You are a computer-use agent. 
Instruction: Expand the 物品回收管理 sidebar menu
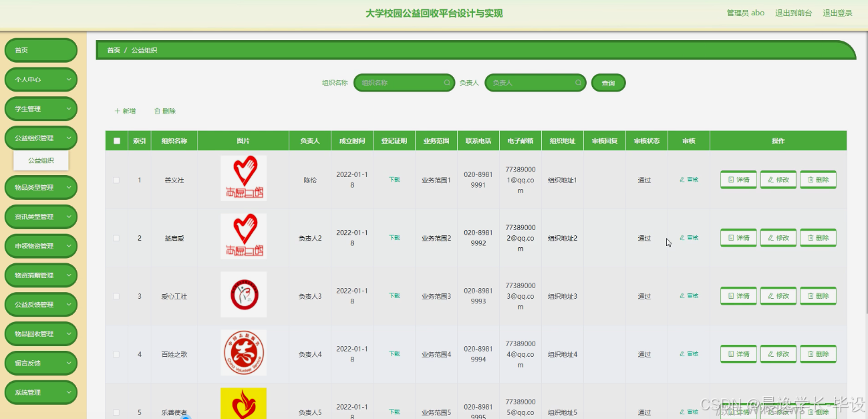(41, 333)
